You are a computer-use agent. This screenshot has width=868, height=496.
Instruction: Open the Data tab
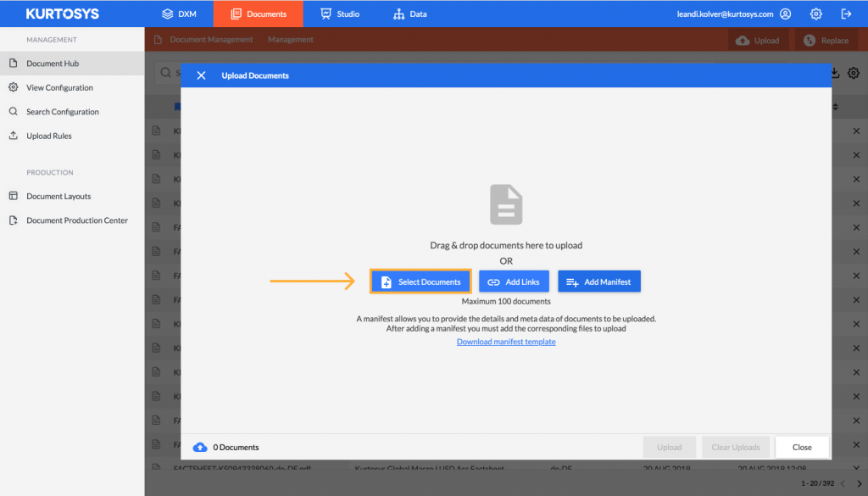click(410, 14)
